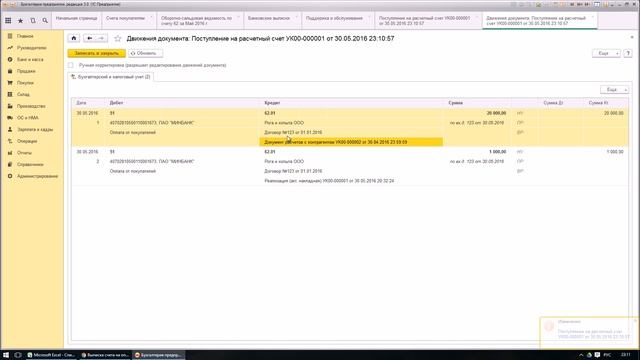
Task: Close the Банковские выписки tab
Action: pos(297,17)
